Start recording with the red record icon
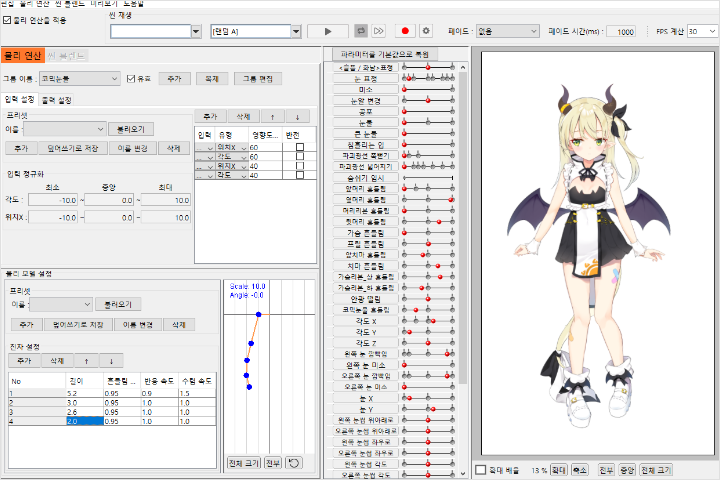 click(x=405, y=31)
